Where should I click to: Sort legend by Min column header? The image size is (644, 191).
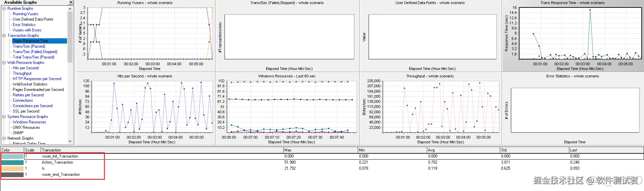(392, 150)
